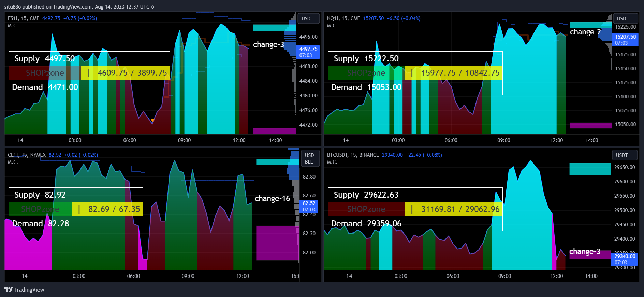Select the 29340.00 current price tag on BTCUSDT axis

point(625,259)
